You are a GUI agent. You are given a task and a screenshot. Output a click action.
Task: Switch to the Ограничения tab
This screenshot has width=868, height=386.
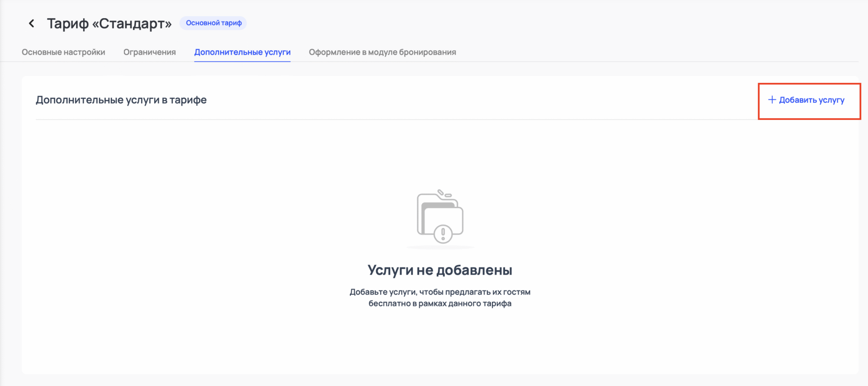[149, 52]
